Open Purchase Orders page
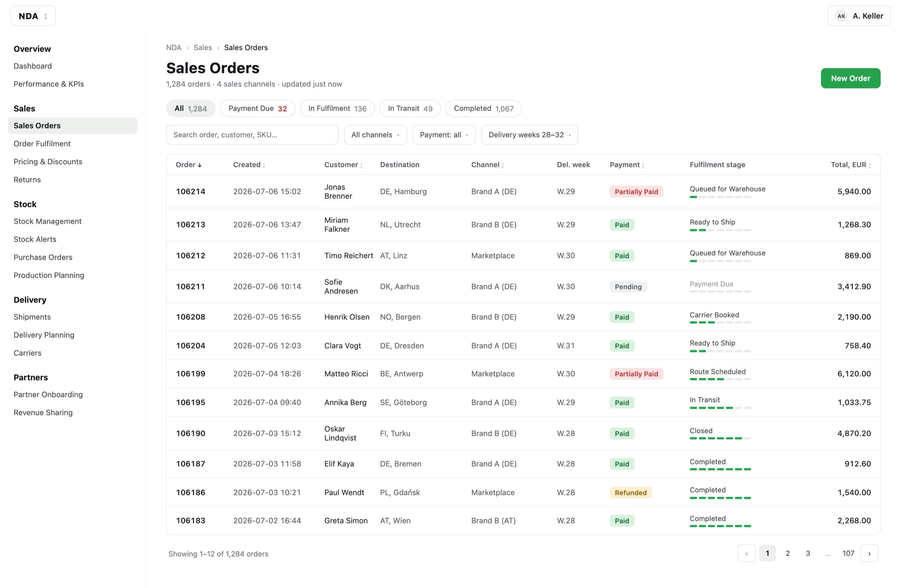901x588 pixels. click(x=43, y=257)
